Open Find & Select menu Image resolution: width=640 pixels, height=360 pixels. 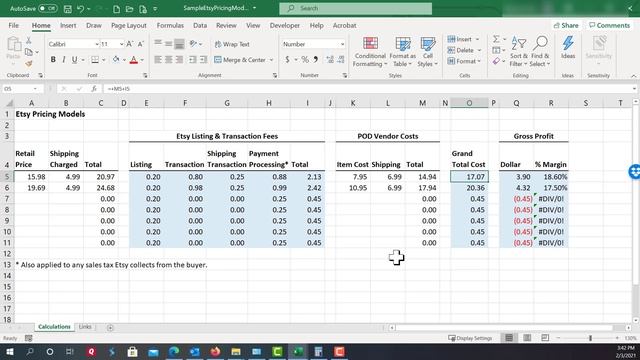point(540,52)
